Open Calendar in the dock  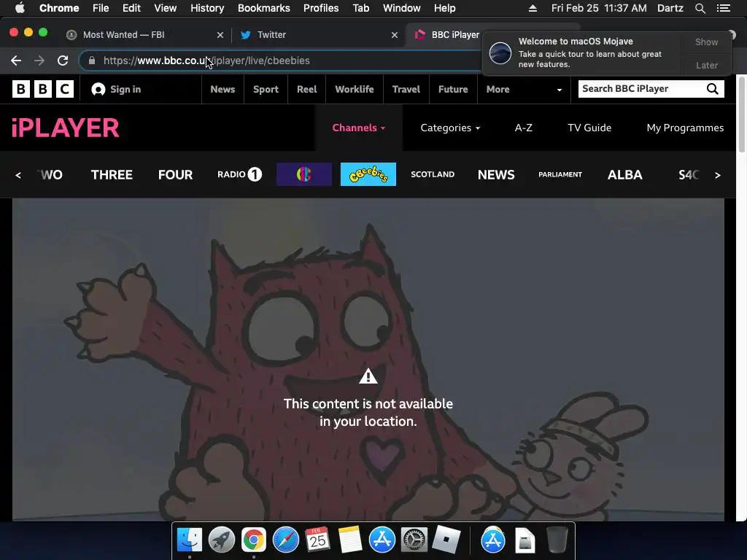[x=318, y=540]
